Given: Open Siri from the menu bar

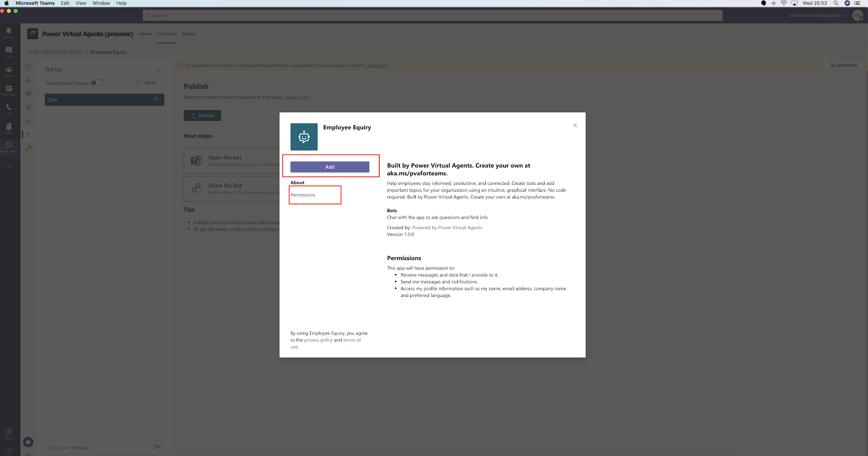Looking at the screenshot, I should (x=847, y=3).
